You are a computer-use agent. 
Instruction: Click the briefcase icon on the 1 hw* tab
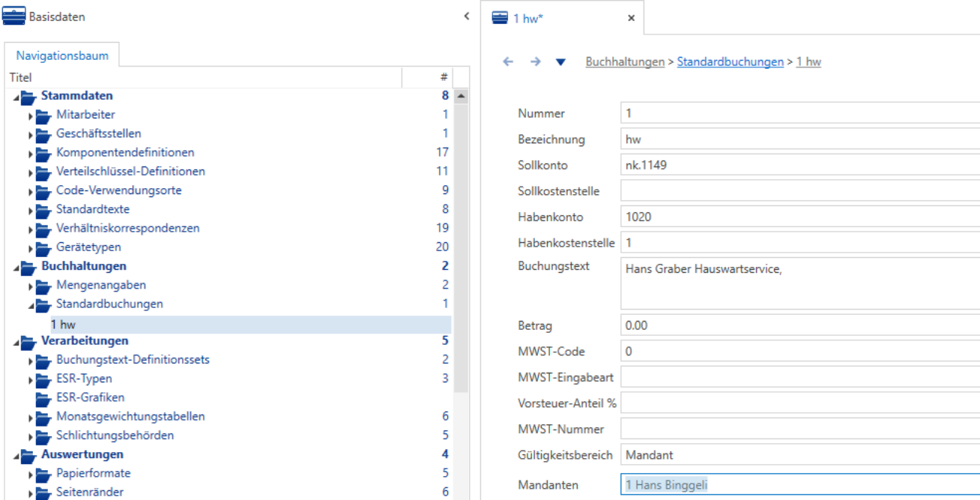point(500,18)
